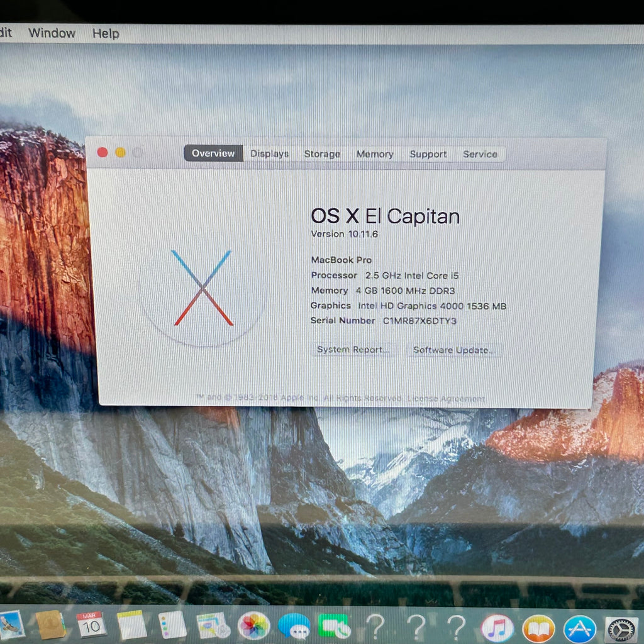Launch FaceTime from the Dock
The image size is (644, 644).
[334, 626]
